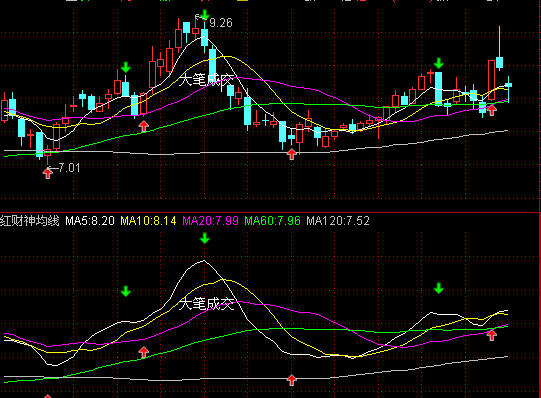Click the last cyan candlestick on the chart
The image size is (541, 398).
(508, 85)
